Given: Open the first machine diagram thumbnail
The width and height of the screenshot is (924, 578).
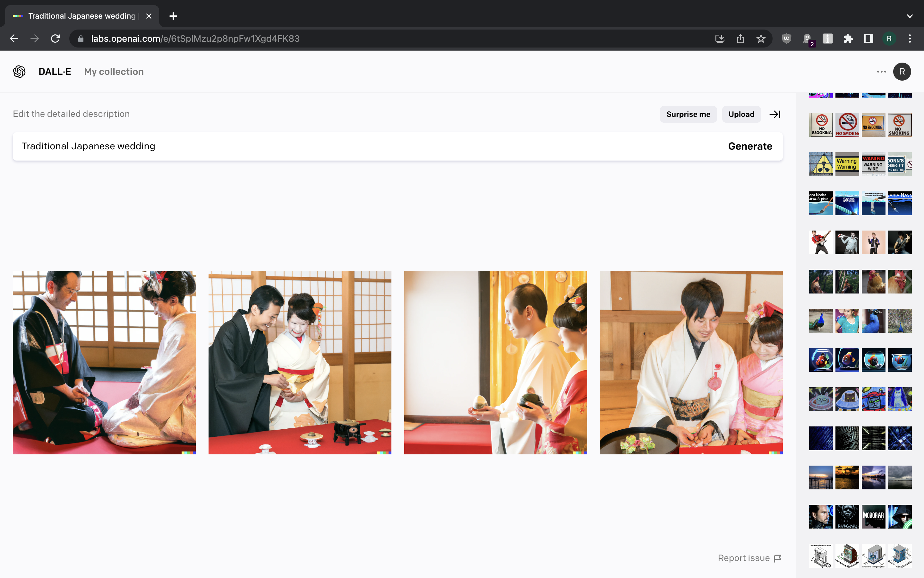Looking at the screenshot, I should click(821, 556).
